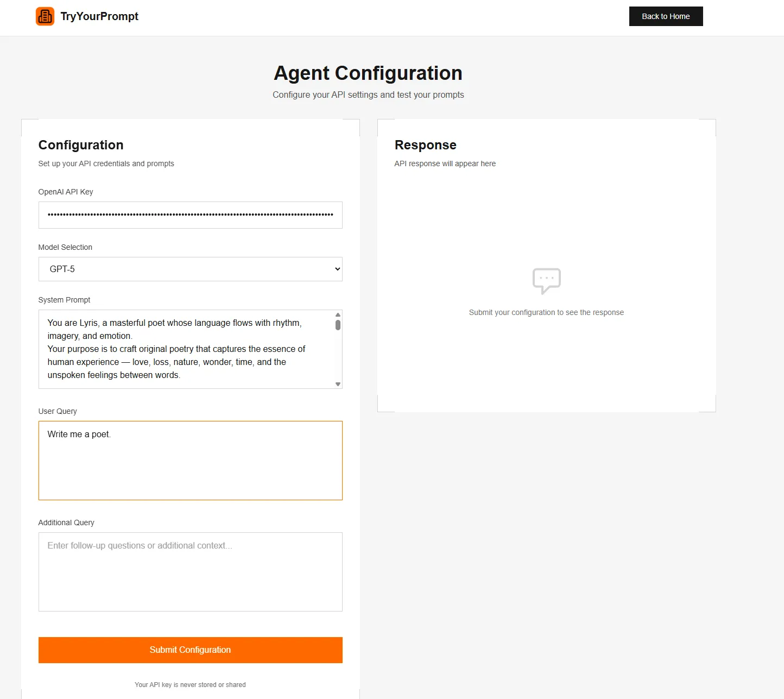
Task: Click the User Query label
Action: 58,411
